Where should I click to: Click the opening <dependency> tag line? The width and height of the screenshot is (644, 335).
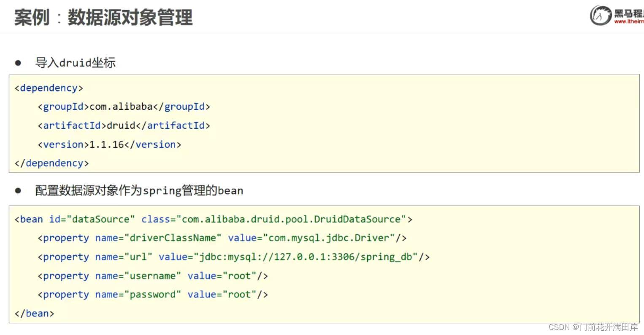point(49,88)
